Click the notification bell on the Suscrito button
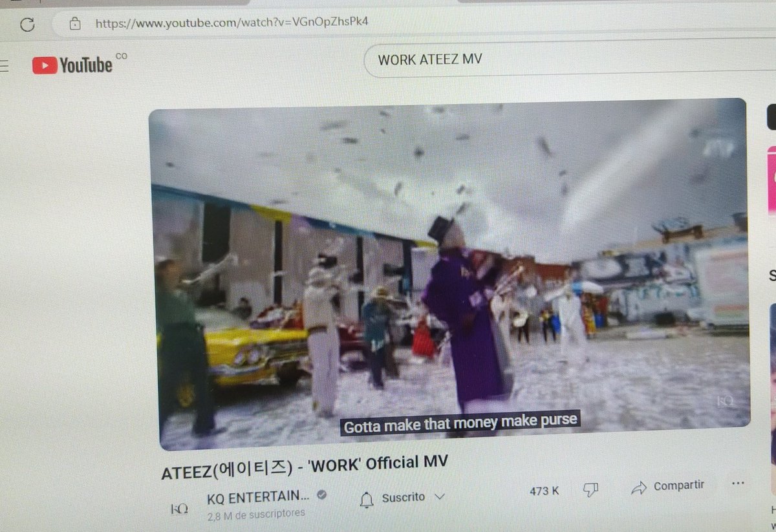This screenshot has height=532, width=776. [367, 499]
